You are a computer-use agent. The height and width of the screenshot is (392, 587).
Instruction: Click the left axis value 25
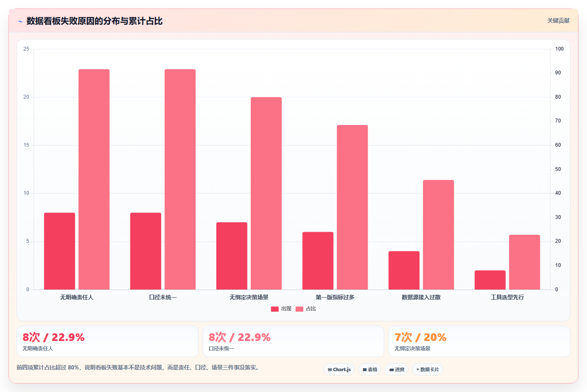(26, 49)
